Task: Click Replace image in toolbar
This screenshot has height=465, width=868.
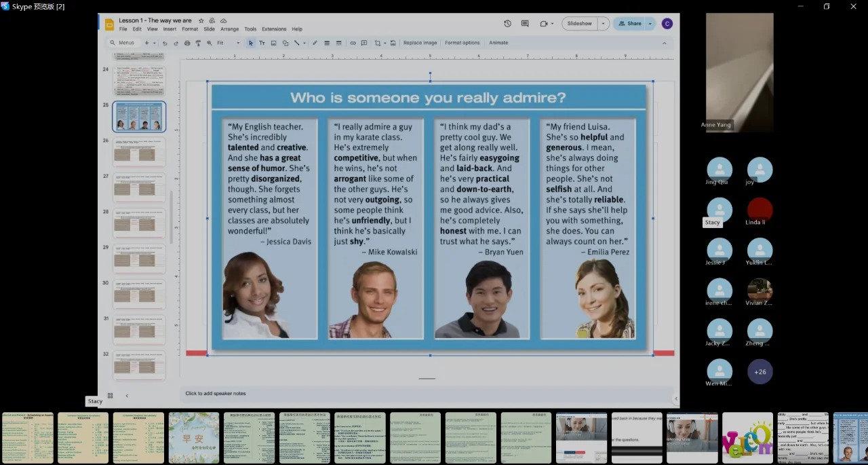Action: tap(420, 43)
